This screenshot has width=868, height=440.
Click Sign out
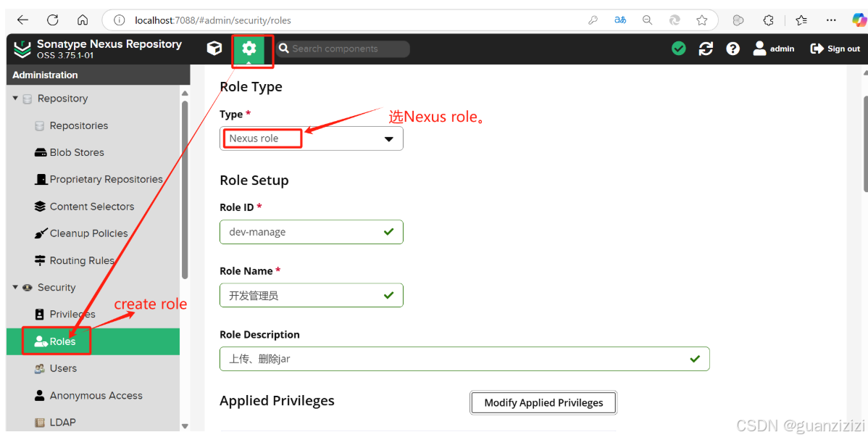click(x=835, y=49)
